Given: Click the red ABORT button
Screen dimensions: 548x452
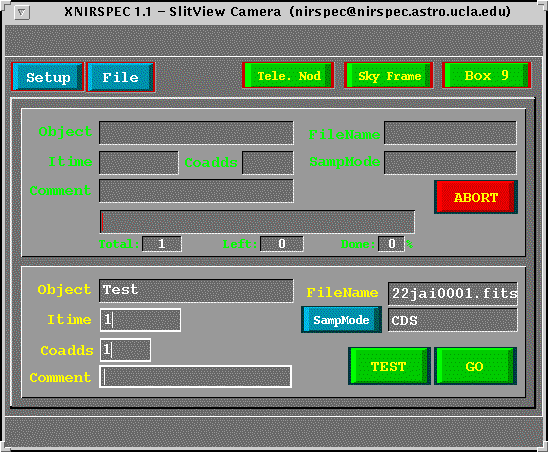Looking at the screenshot, I should tap(476, 197).
